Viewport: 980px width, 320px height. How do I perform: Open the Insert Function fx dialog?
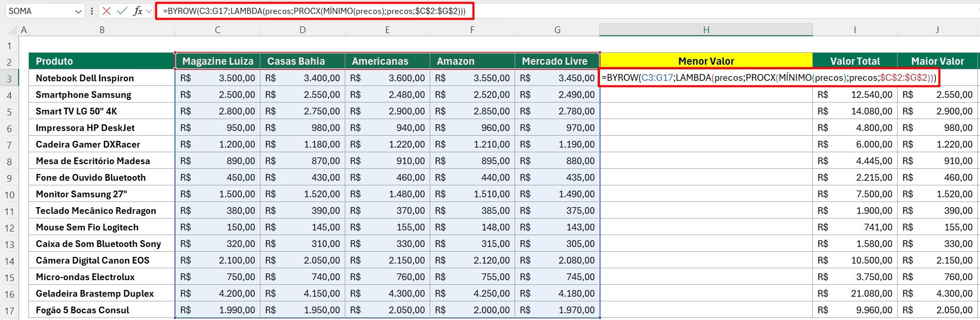pyautogui.click(x=138, y=11)
